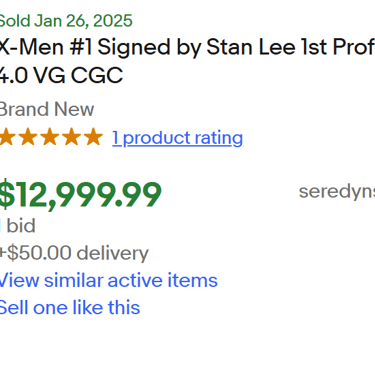
Task: Click the first orange rating star
Action: click(6, 137)
